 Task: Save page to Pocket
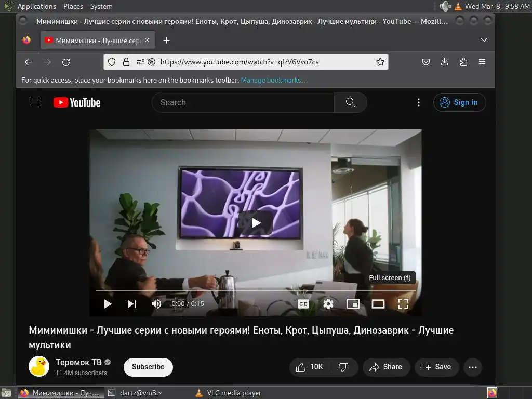click(x=426, y=62)
